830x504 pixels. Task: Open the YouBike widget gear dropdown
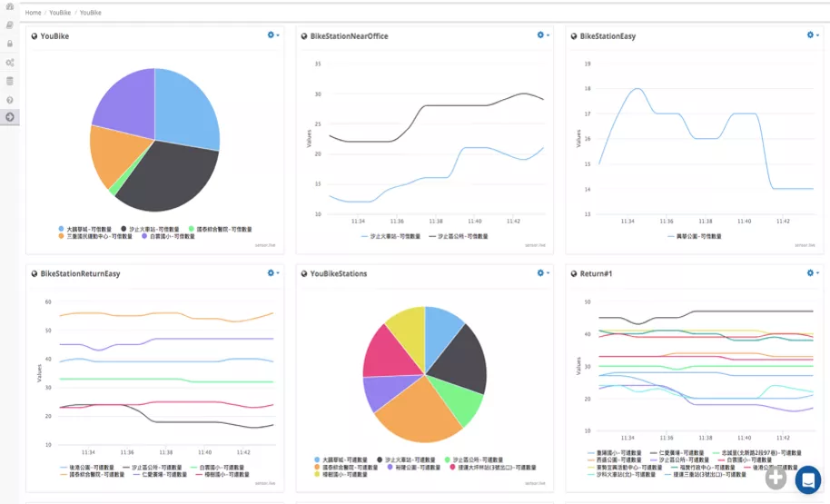tap(273, 35)
